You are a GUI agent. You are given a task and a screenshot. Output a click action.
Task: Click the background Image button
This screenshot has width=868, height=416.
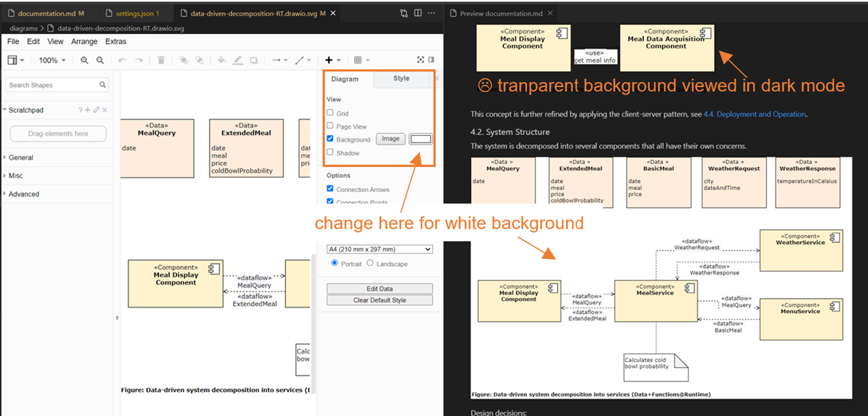tap(391, 139)
